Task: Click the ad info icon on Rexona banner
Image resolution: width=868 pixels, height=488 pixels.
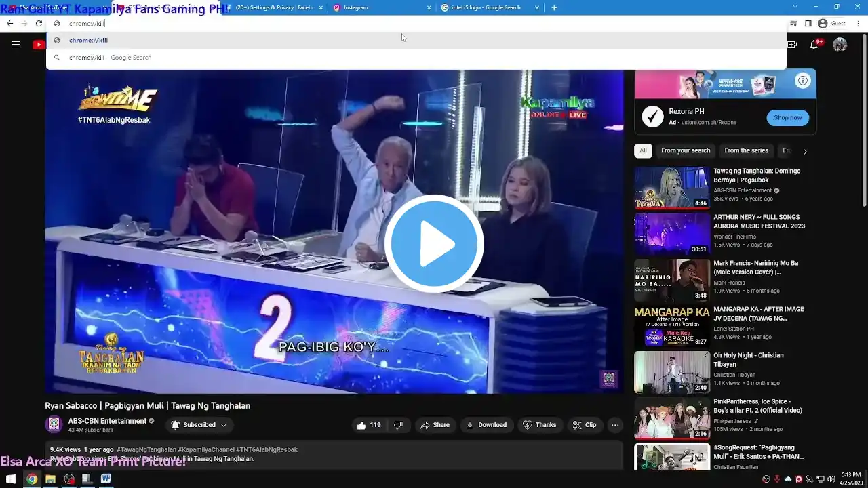Action: point(803,81)
